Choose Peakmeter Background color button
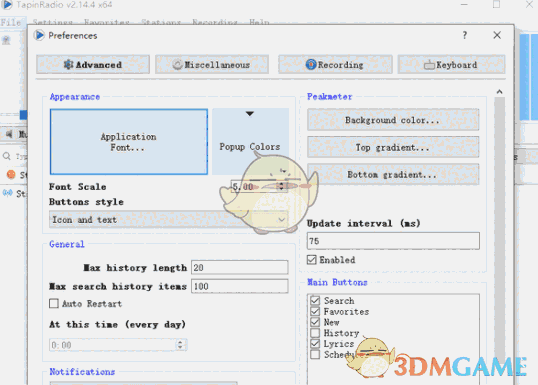 (x=393, y=120)
